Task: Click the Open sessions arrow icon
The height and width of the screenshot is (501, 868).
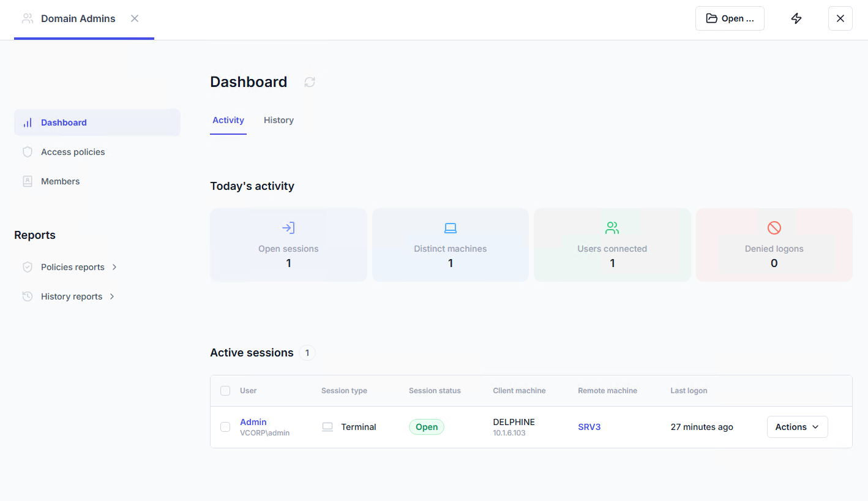Action: [288, 228]
